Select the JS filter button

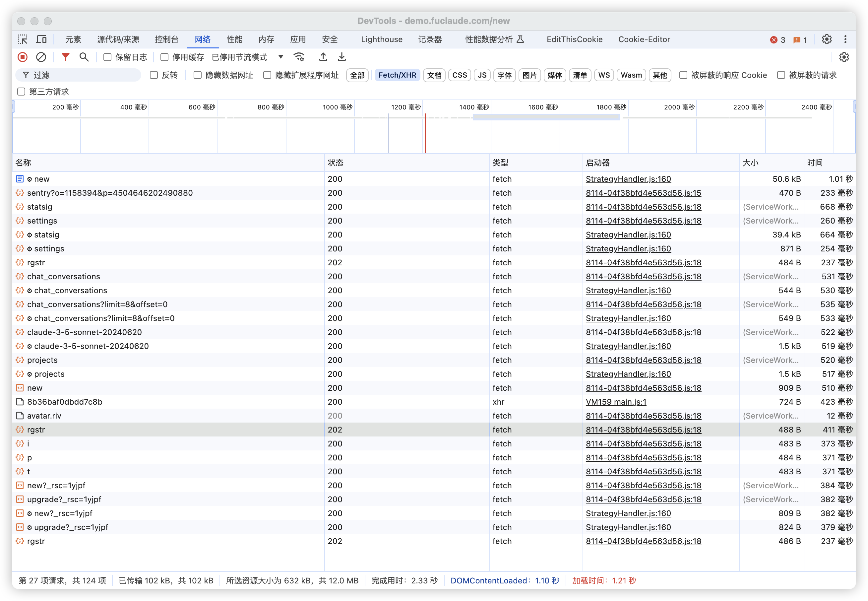(482, 75)
